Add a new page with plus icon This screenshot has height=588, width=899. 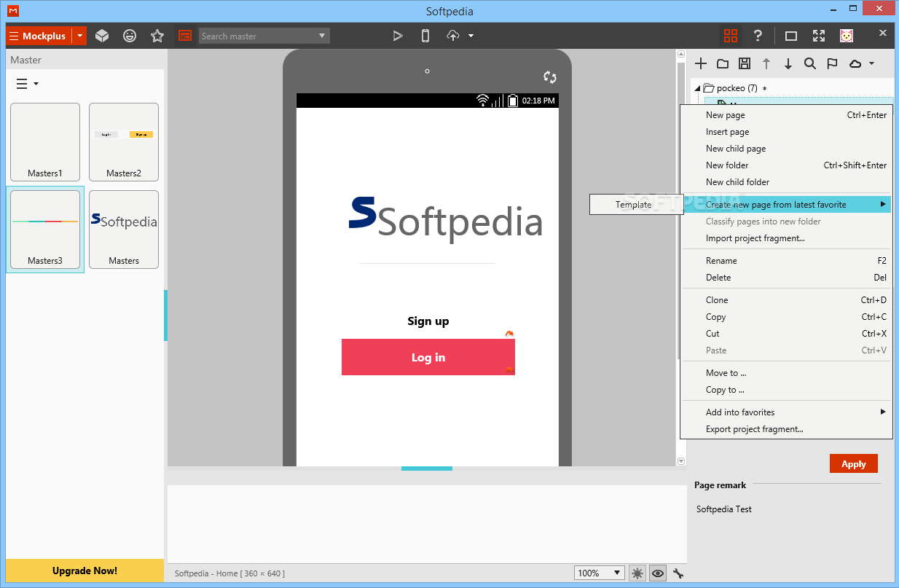[701, 63]
